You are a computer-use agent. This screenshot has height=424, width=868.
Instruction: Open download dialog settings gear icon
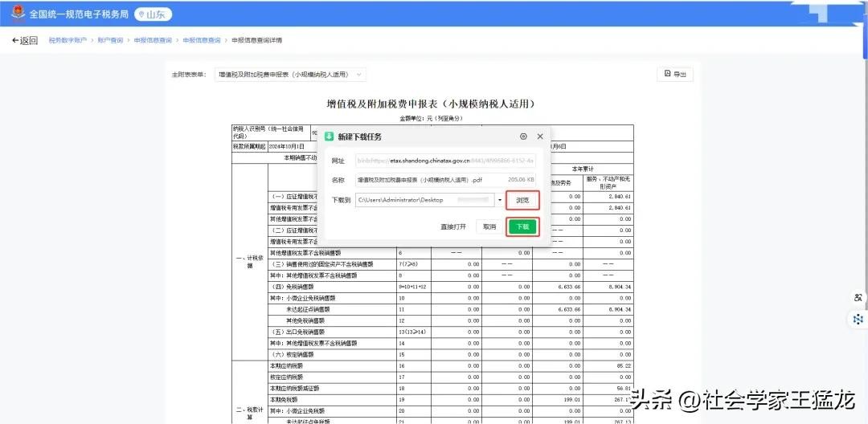(523, 137)
